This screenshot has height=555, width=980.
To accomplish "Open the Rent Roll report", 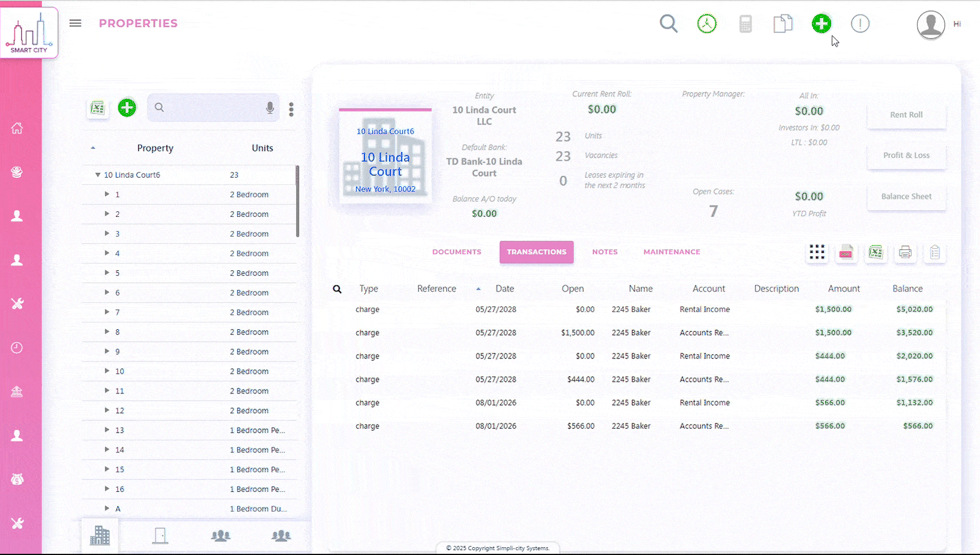I will (906, 115).
